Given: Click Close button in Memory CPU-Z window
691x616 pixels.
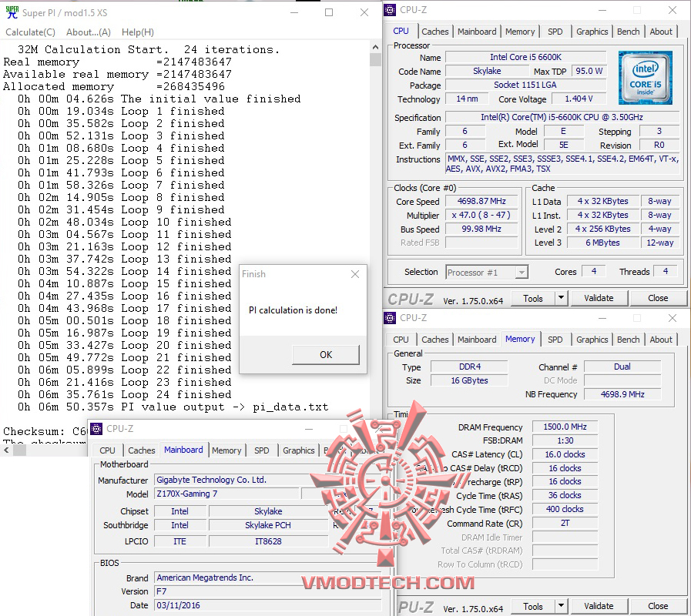Looking at the screenshot, I should [658, 606].
